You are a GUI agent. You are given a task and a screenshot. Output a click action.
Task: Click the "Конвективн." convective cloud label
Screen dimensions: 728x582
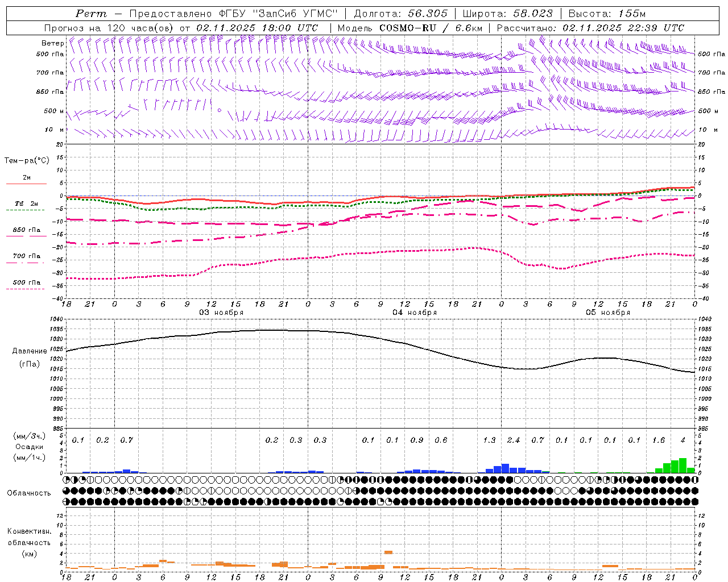click(x=29, y=531)
